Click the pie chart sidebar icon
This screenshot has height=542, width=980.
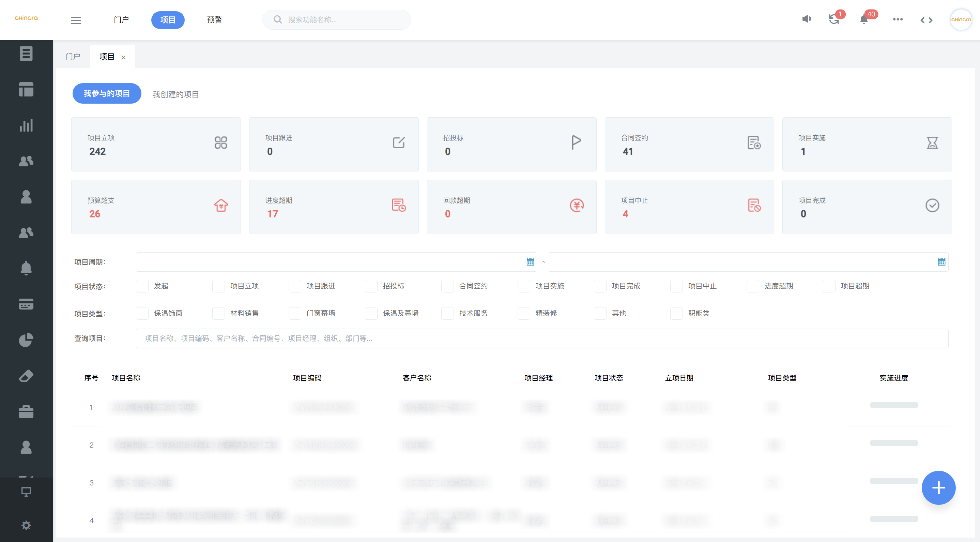tap(26, 340)
